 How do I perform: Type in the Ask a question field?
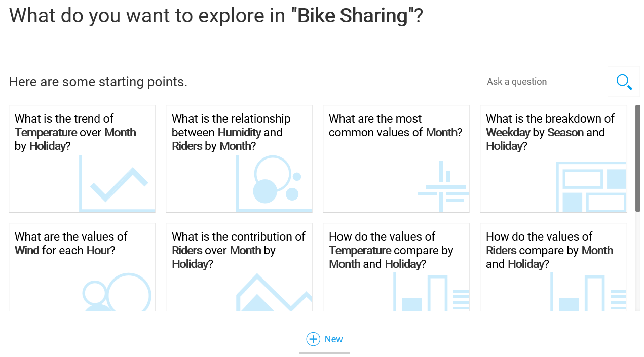tap(545, 82)
